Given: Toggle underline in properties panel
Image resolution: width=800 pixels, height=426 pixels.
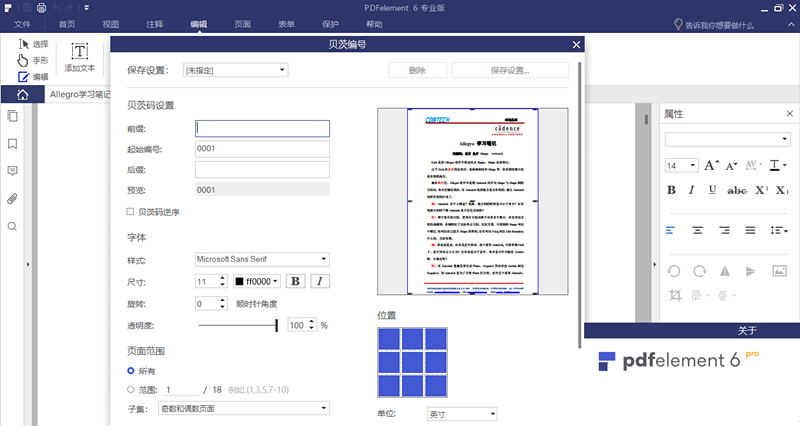Looking at the screenshot, I should [x=712, y=190].
